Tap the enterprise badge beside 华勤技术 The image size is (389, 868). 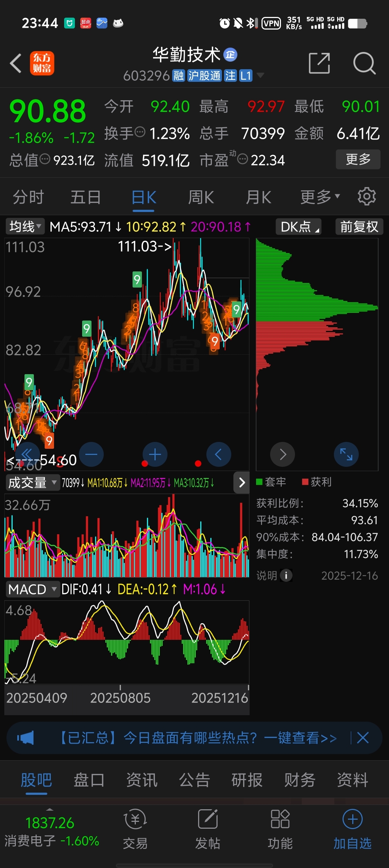(231, 55)
